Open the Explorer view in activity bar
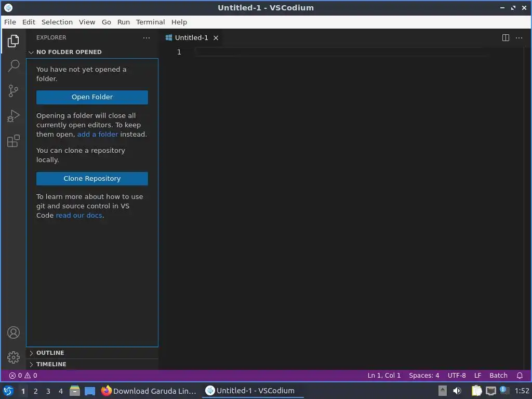The width and height of the screenshot is (532, 399). pos(13,41)
